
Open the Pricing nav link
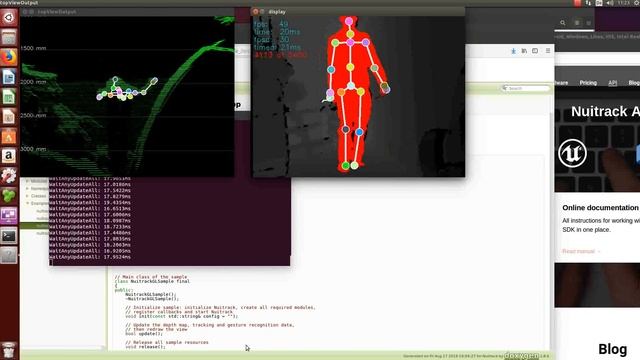point(588,82)
